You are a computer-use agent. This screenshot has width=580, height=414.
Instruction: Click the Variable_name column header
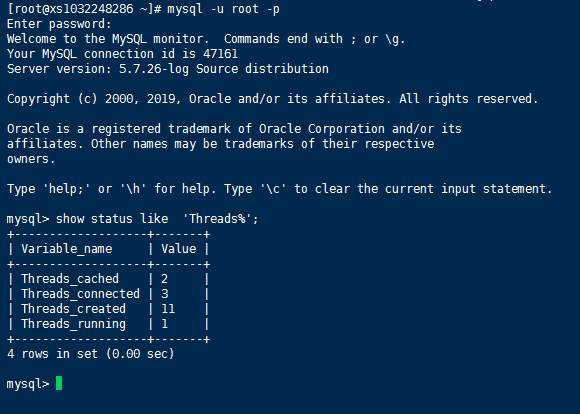pyautogui.click(x=67, y=249)
